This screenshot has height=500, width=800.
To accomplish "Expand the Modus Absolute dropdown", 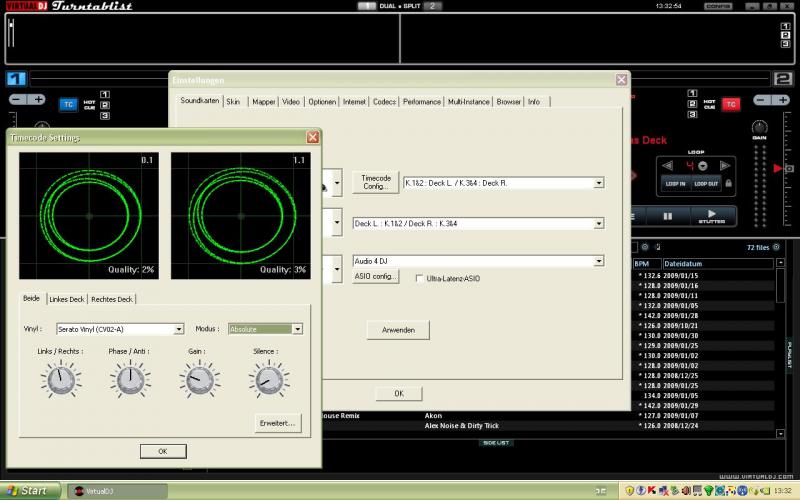I will [297, 329].
